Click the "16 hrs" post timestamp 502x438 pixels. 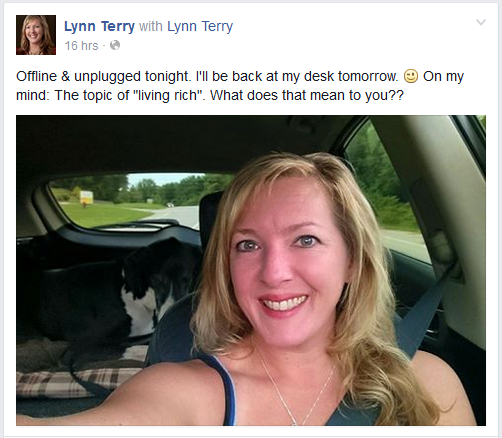[x=81, y=46]
